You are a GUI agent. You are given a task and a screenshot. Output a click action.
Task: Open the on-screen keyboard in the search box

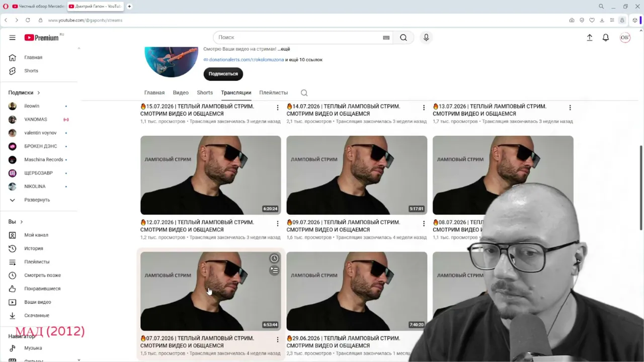point(386,37)
